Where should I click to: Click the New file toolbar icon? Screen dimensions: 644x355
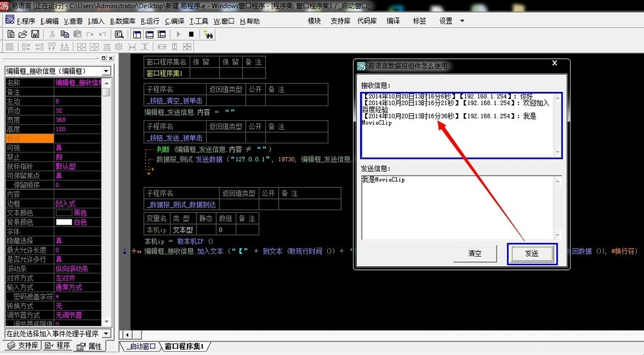(11, 35)
